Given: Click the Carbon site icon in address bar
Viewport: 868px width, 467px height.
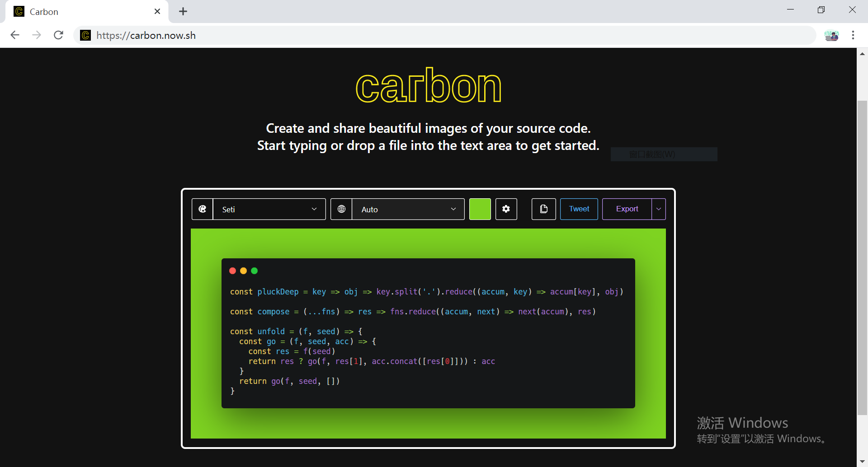Looking at the screenshot, I should point(85,35).
